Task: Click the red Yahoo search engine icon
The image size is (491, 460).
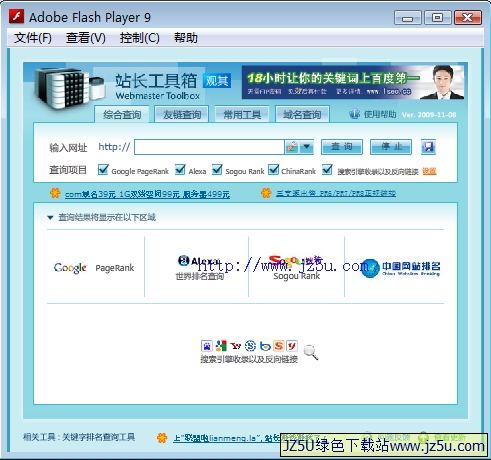Action: click(236, 346)
